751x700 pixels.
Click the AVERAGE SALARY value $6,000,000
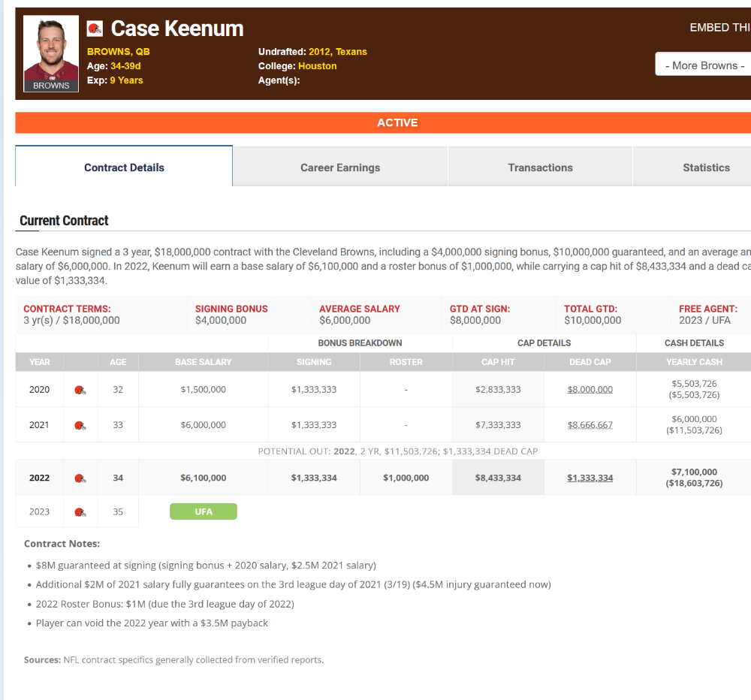(x=345, y=321)
